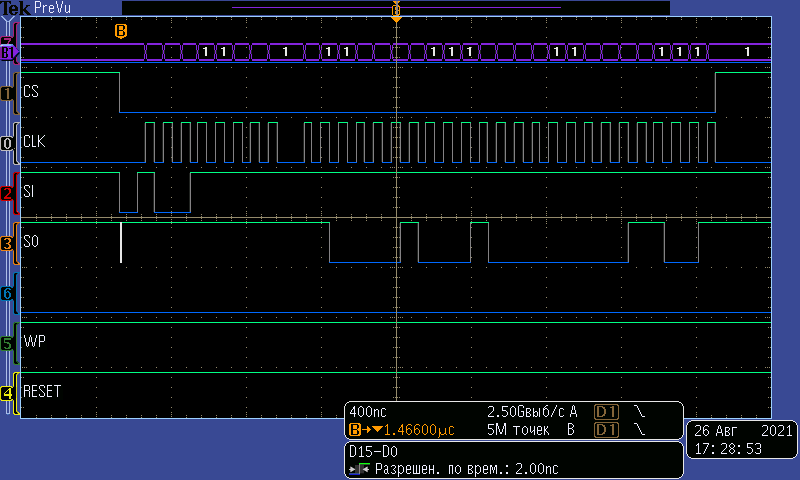Click the 400ns horizontal scale readout

click(369, 412)
